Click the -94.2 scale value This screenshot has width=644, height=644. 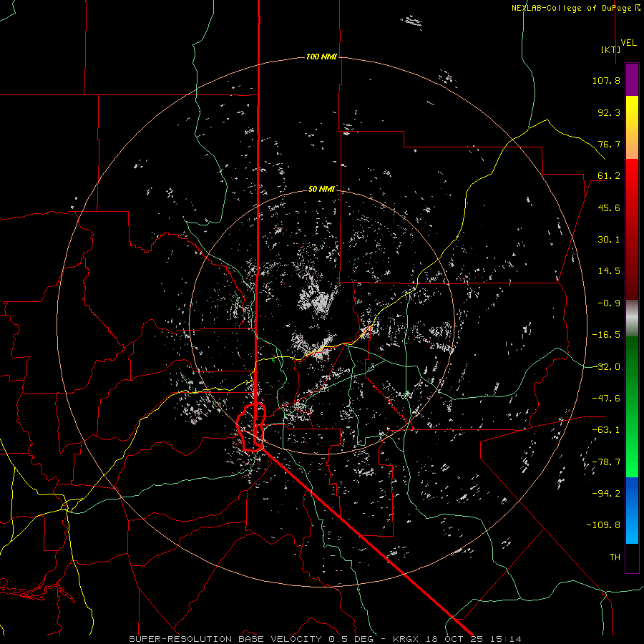[x=606, y=494]
